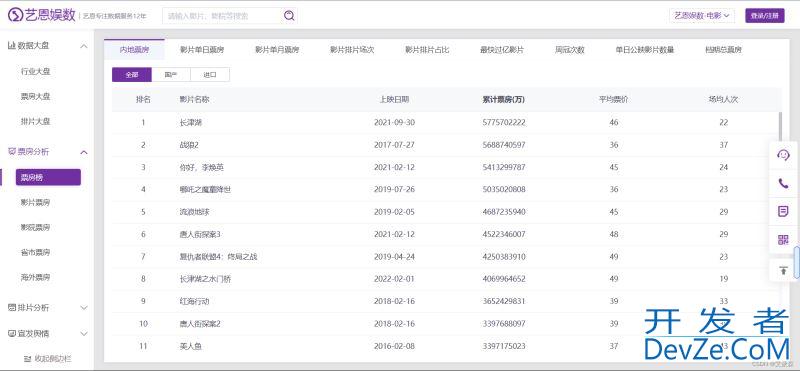Click the 宣发舆情 monitor icon
The height and width of the screenshot is (371, 800).
pyautogui.click(x=12, y=333)
